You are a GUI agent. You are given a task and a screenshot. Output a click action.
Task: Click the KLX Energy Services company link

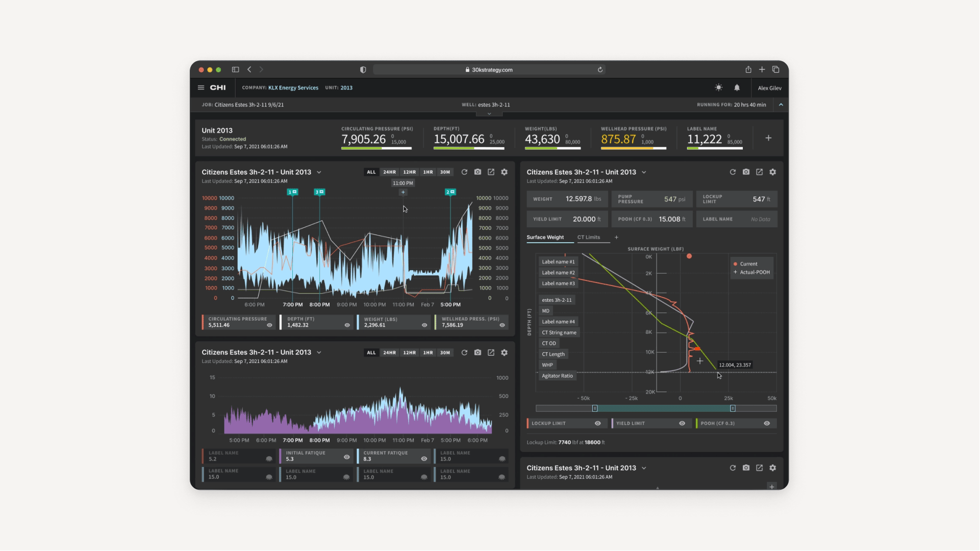point(293,88)
